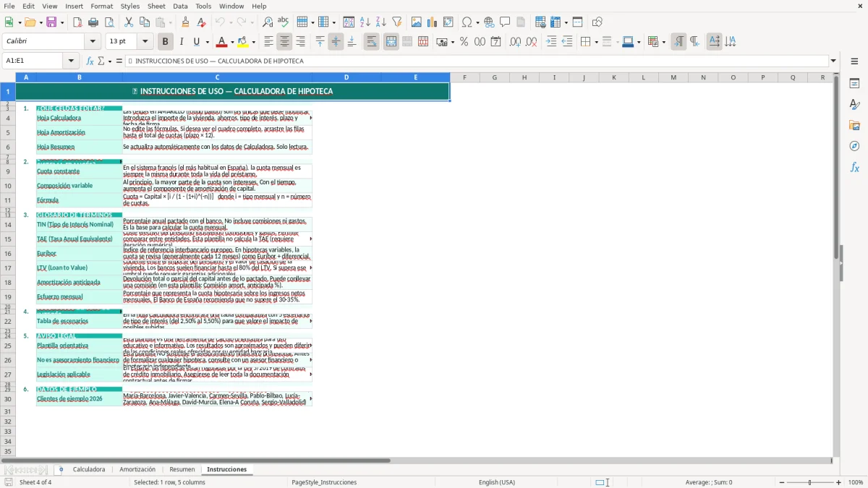868x488 pixels.
Task: Click the Export as PDF icon
Action: [77, 22]
